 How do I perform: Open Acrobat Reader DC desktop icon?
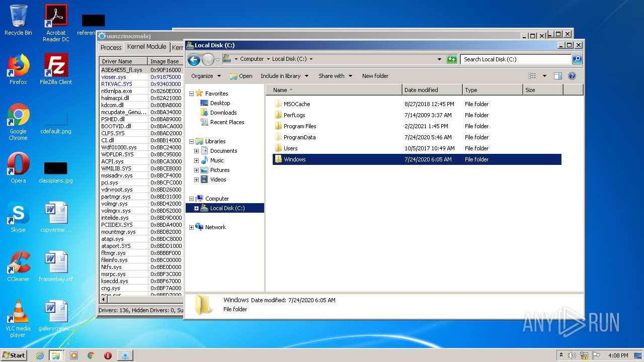[56, 23]
